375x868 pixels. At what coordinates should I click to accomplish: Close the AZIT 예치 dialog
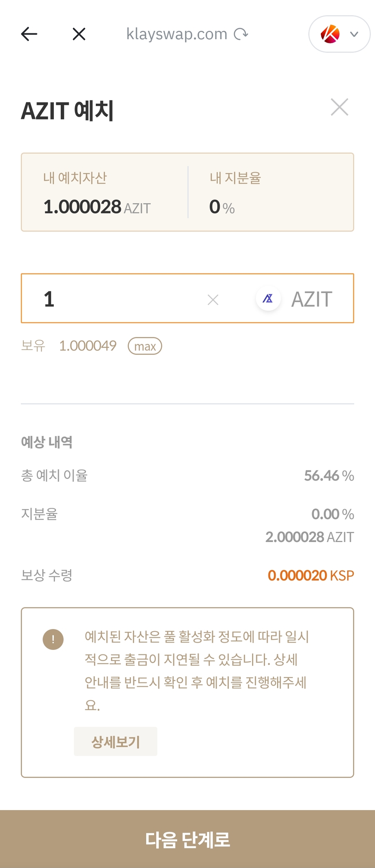click(x=339, y=107)
